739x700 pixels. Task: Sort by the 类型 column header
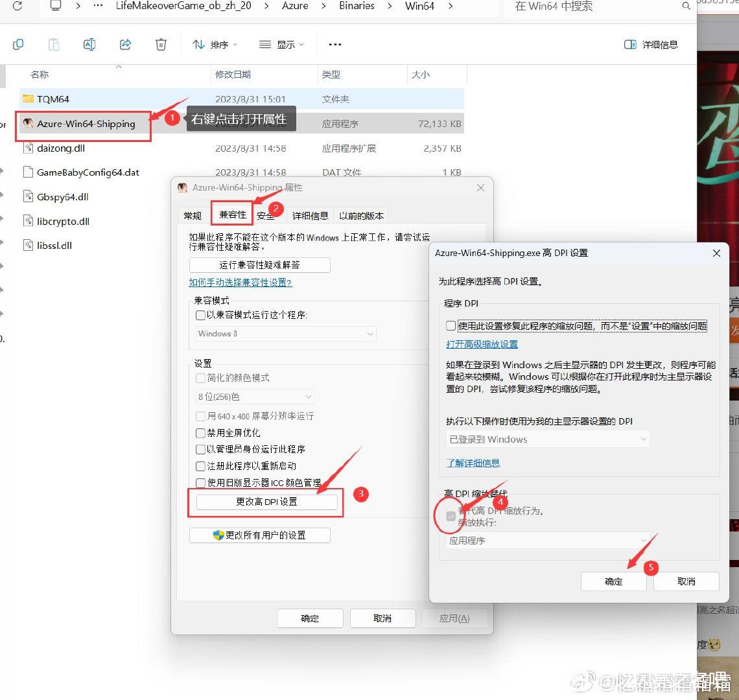point(331,75)
